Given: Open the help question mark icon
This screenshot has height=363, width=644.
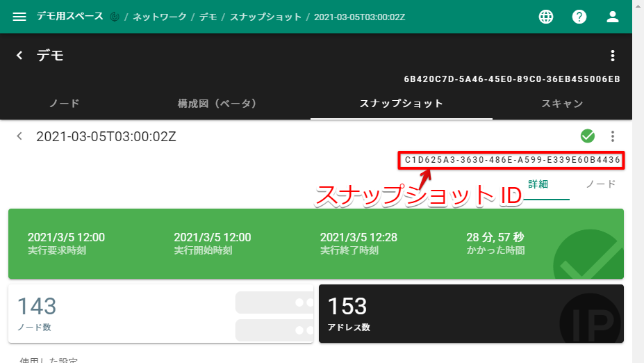Looking at the screenshot, I should (x=579, y=17).
